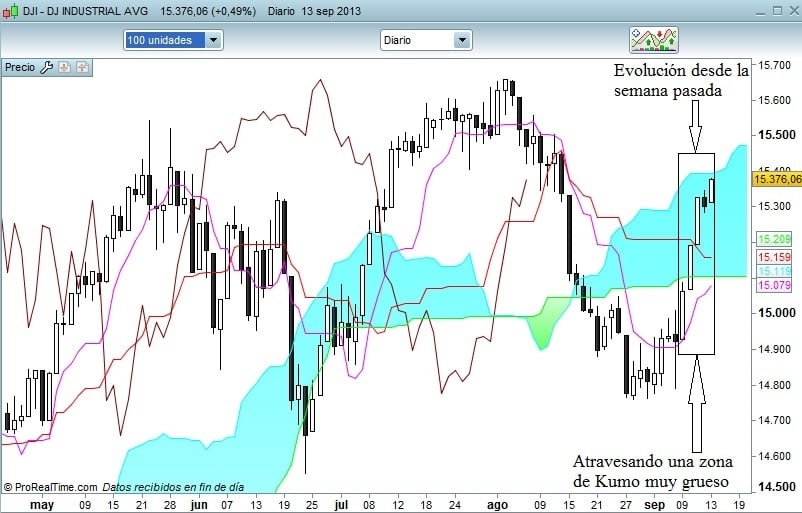This screenshot has width=802, height=513.
Task: Click the move panel up arrow icon
Action: [x=82, y=67]
